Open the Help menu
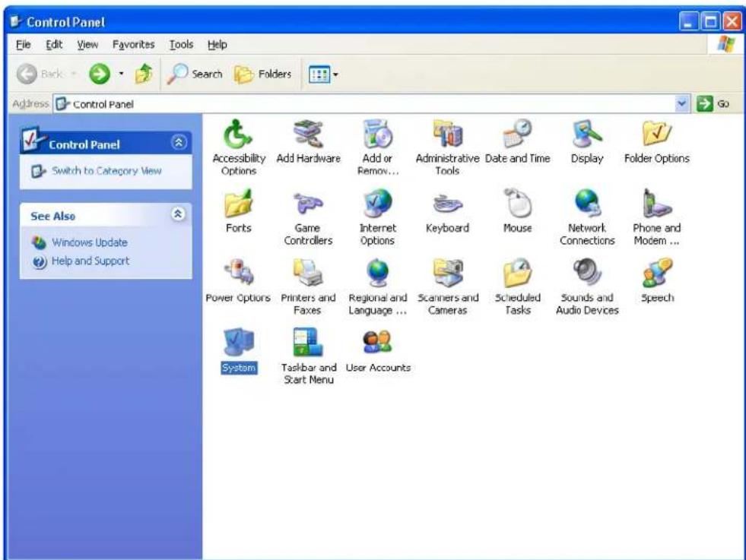746x560 pixels. coord(217,45)
